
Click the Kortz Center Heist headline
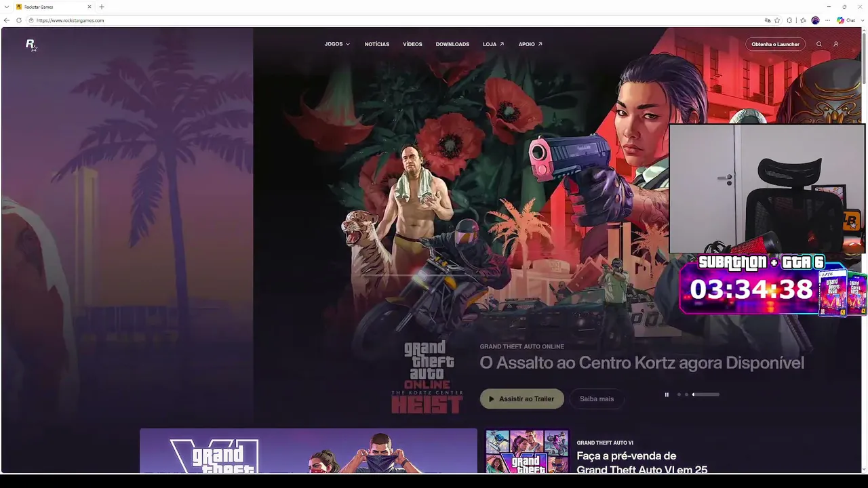pyautogui.click(x=642, y=363)
